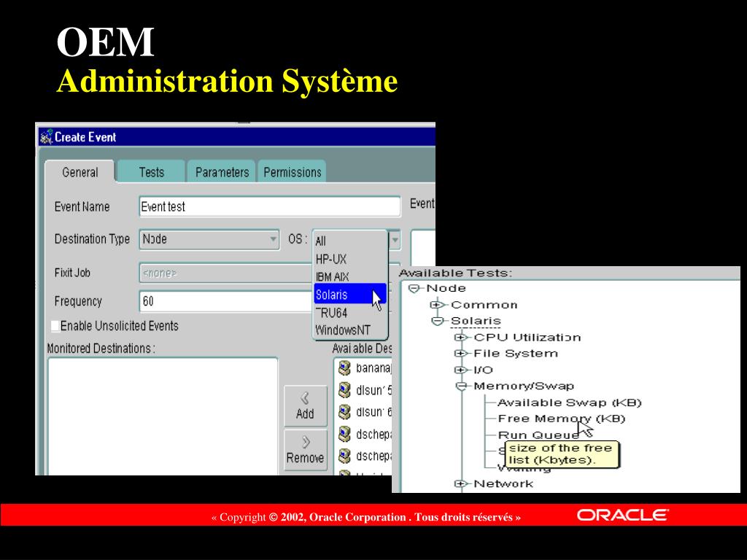The width and height of the screenshot is (747, 560).
Task: Select TRU64 in the OS list
Action: pos(350,312)
